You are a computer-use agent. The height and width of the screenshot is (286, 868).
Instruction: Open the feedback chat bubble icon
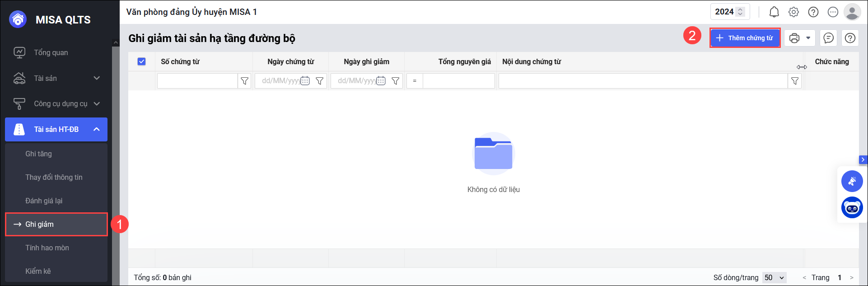(x=829, y=38)
